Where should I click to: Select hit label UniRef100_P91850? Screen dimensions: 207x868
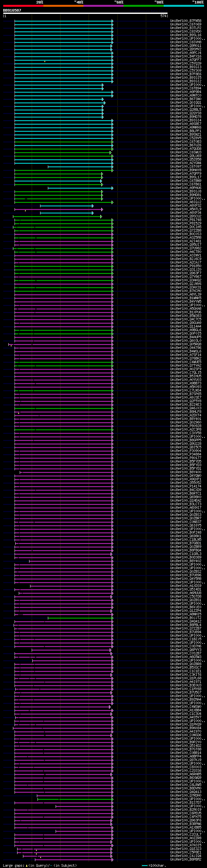(x=186, y=266)
